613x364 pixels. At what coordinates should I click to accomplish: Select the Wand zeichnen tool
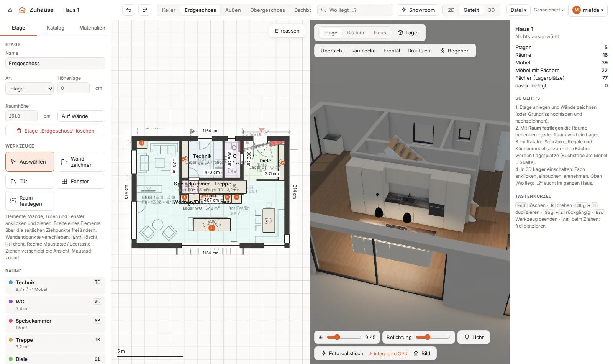click(81, 162)
